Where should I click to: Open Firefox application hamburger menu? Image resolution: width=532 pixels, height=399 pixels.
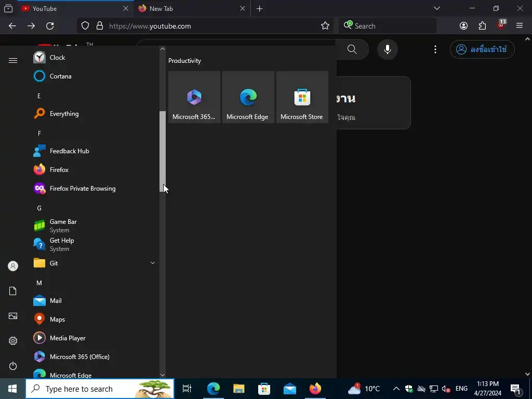pos(520,25)
